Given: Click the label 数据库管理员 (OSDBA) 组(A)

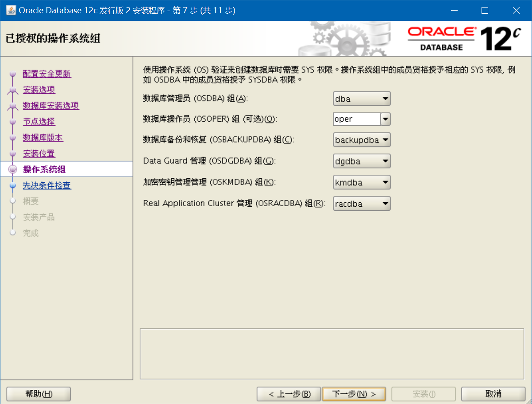Looking at the screenshot, I should pyautogui.click(x=195, y=99).
